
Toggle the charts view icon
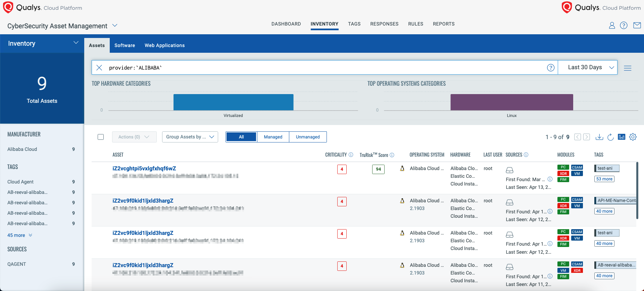click(x=622, y=137)
